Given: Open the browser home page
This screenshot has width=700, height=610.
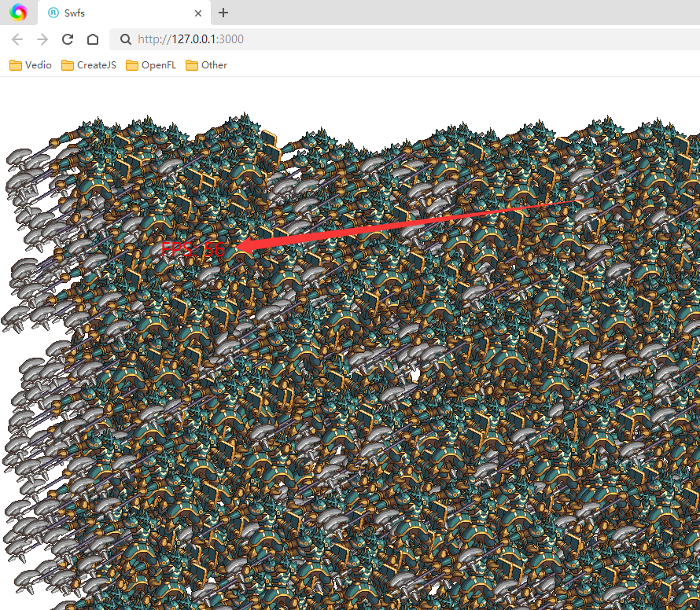Looking at the screenshot, I should tap(92, 39).
